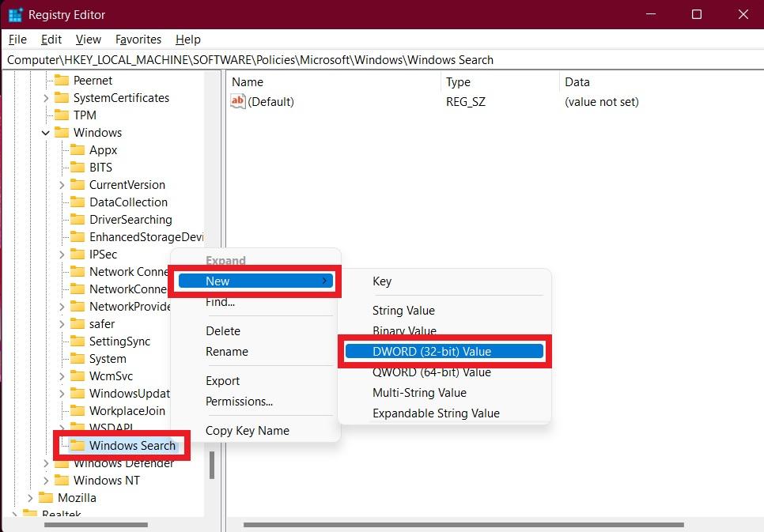Expand the IPSec key

[62, 255]
